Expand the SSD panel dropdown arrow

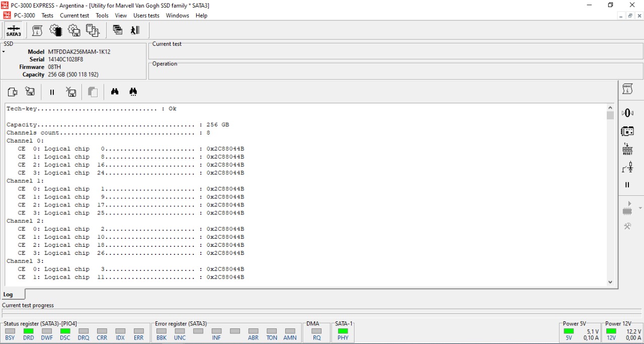pyautogui.click(x=4, y=52)
